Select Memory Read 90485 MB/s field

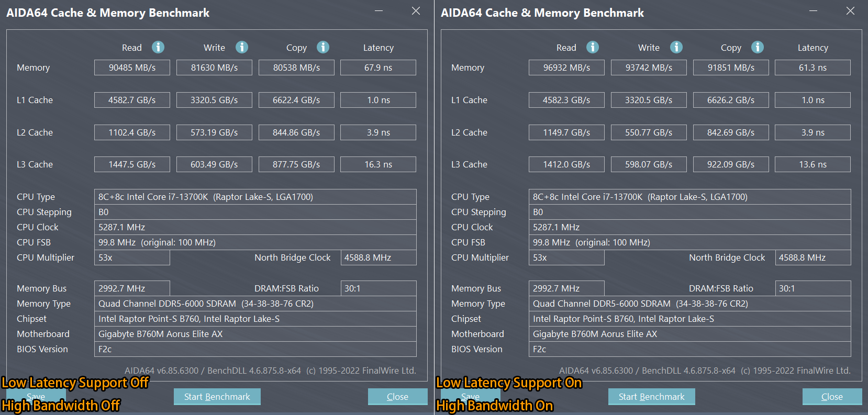pos(132,68)
